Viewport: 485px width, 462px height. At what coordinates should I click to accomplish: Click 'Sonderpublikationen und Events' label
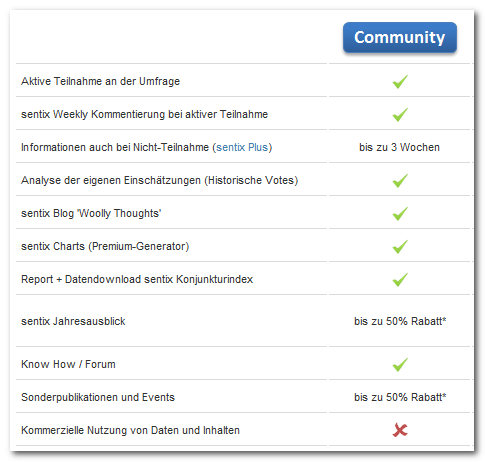click(x=98, y=397)
